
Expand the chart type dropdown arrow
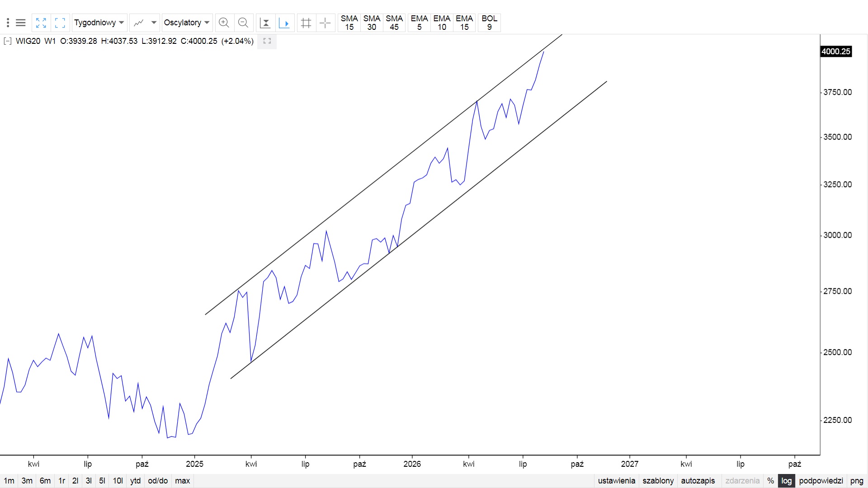click(x=154, y=23)
